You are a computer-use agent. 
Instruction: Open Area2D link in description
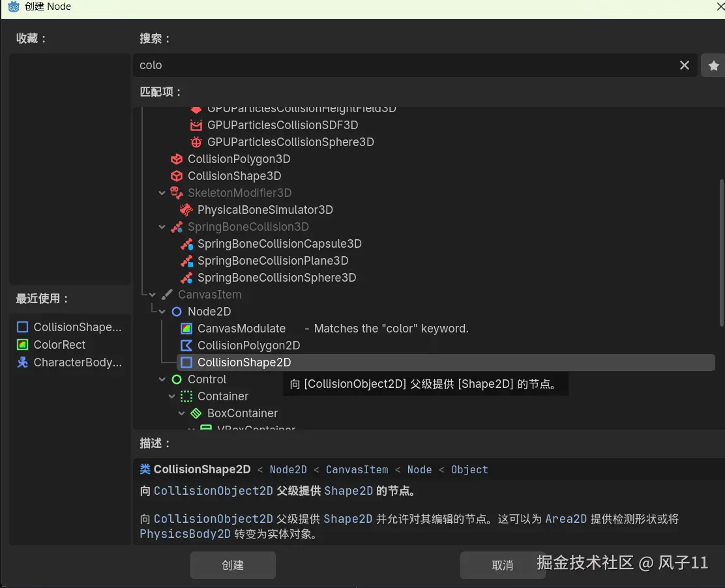[x=566, y=519]
